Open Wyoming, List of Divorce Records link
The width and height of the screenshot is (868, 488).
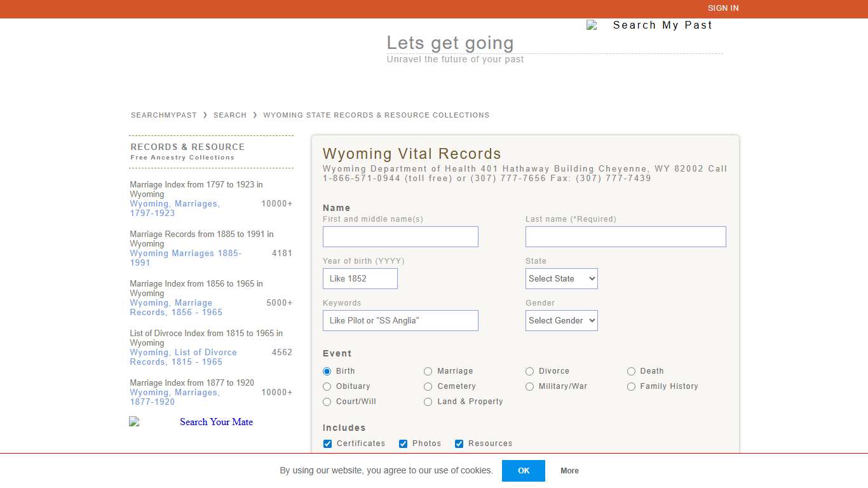(183, 357)
